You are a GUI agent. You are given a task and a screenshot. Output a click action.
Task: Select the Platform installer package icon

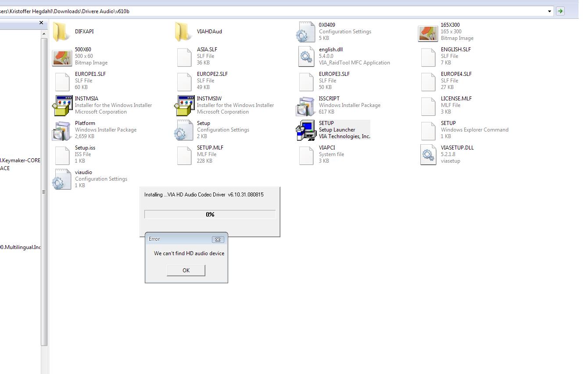61,130
